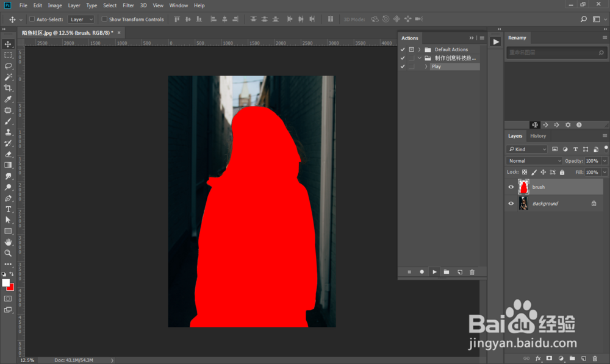610x364 pixels.
Task: Delete action with Actions panel trash icon
Action: click(x=472, y=272)
